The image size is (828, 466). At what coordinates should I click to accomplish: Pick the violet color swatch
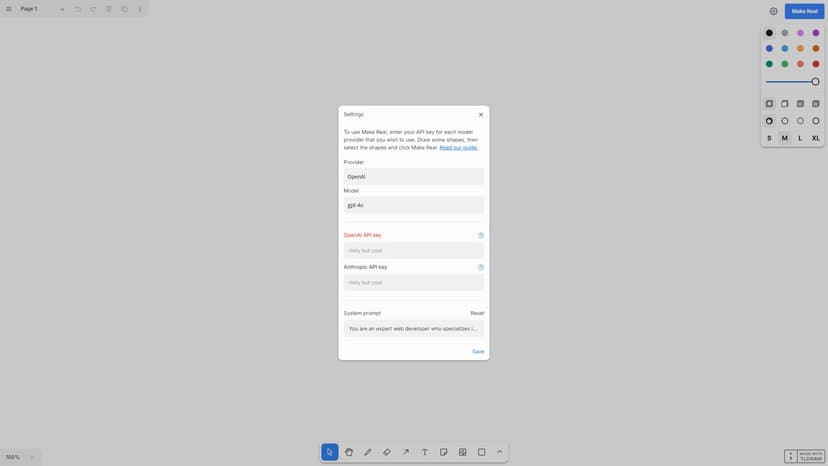point(816,33)
